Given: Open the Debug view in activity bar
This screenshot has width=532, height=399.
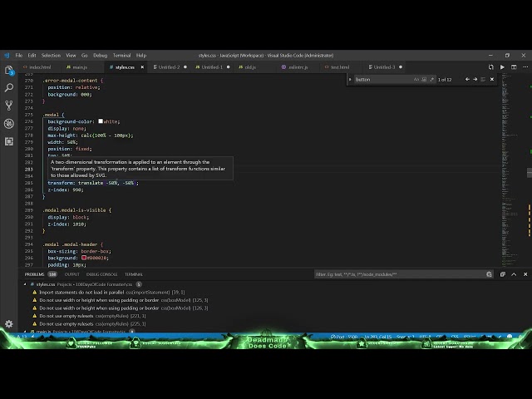Looking at the screenshot, I should (9, 124).
